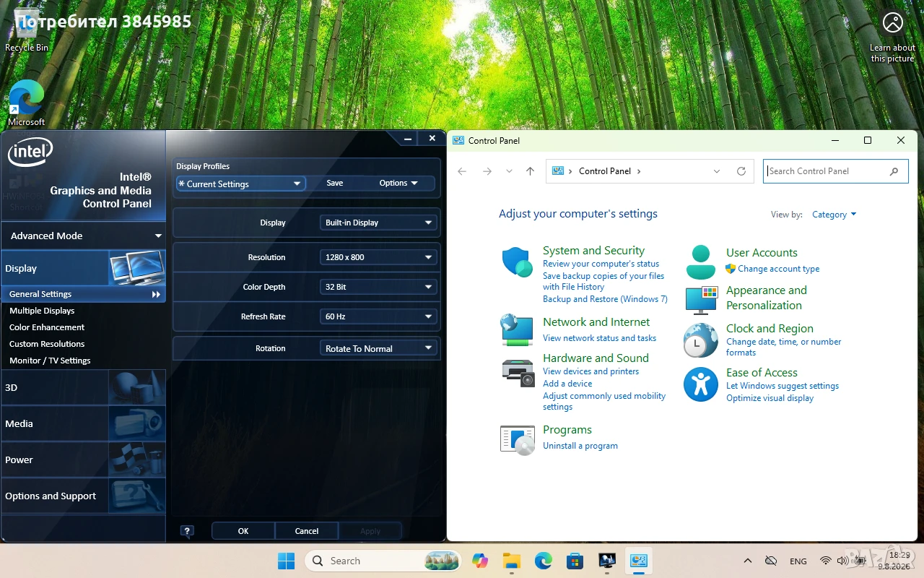
Task: Switch to Control Panel taskbar icon
Action: [639, 561]
